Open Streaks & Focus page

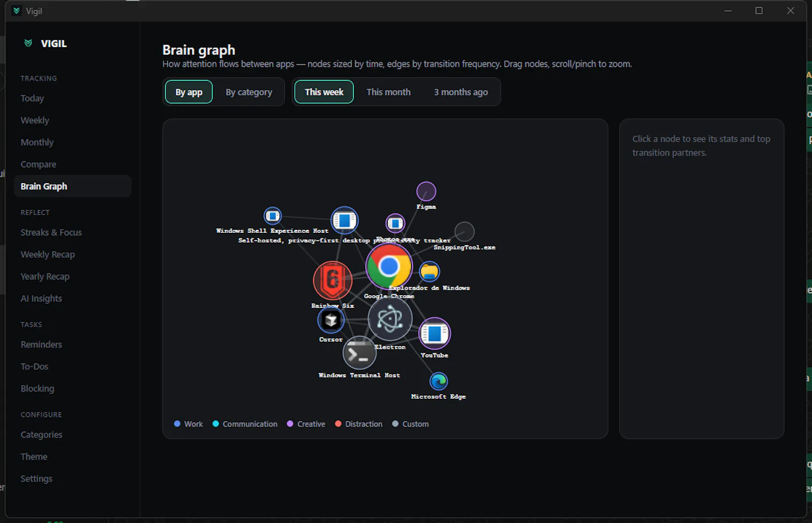click(73, 232)
